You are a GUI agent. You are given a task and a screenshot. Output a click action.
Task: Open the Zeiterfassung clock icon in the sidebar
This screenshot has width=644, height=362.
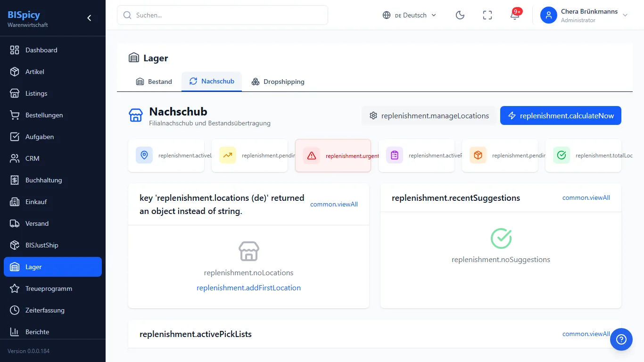pos(15,310)
